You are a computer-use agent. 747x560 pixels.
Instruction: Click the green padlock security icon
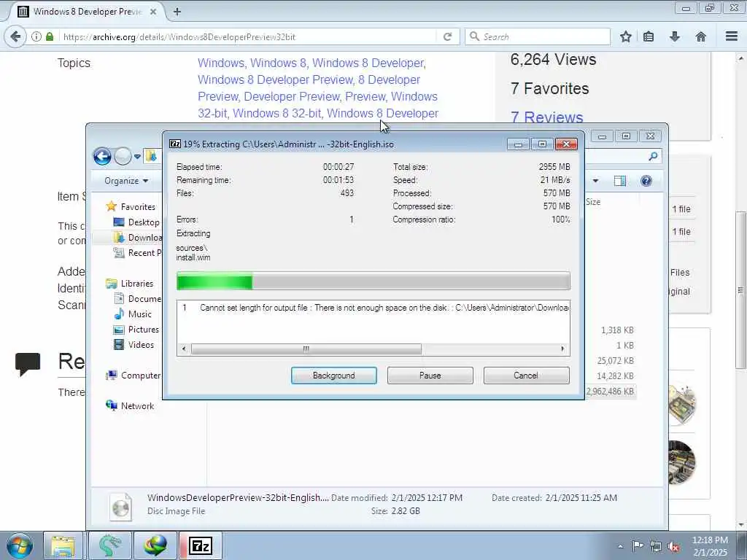pos(50,36)
